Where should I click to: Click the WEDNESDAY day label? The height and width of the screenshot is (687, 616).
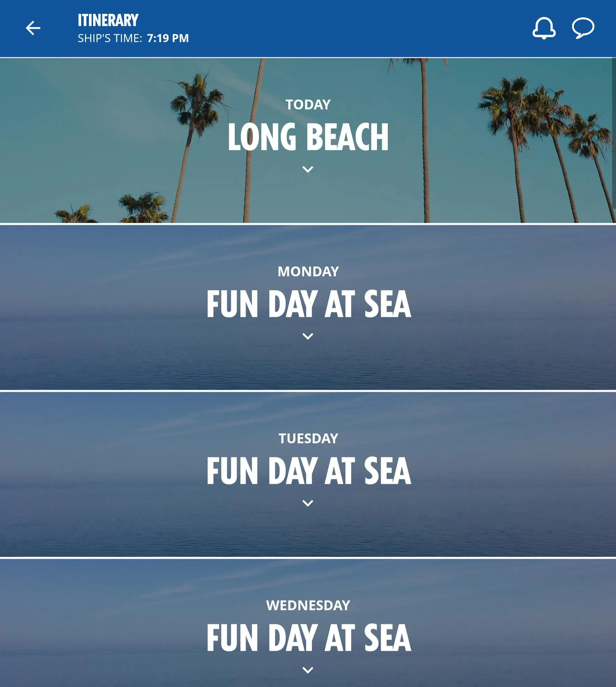(308, 605)
